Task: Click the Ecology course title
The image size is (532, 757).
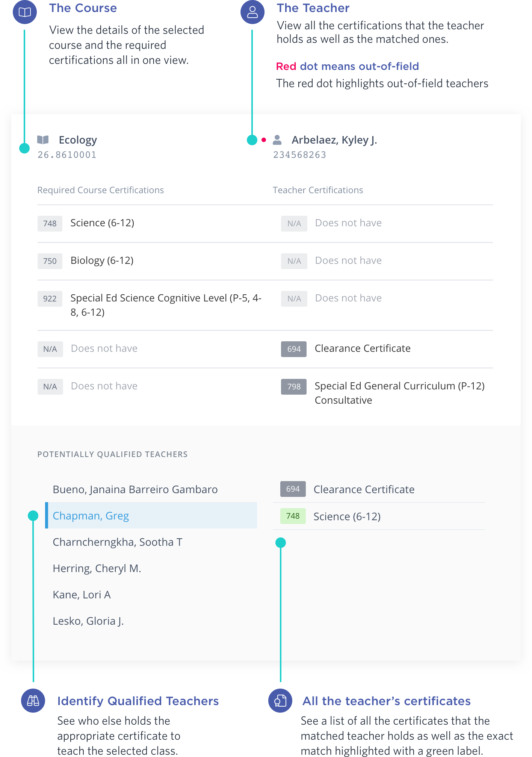Action: coord(78,140)
